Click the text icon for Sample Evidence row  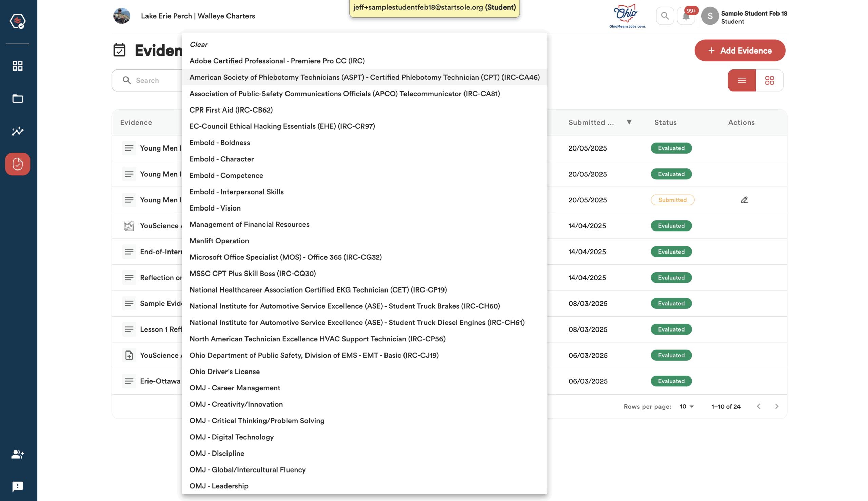[129, 303]
